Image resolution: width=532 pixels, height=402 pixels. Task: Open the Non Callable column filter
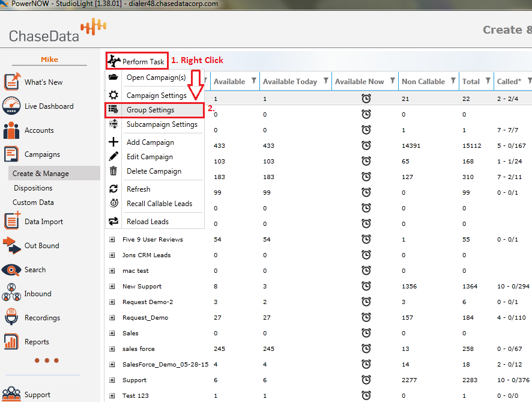[x=453, y=81]
